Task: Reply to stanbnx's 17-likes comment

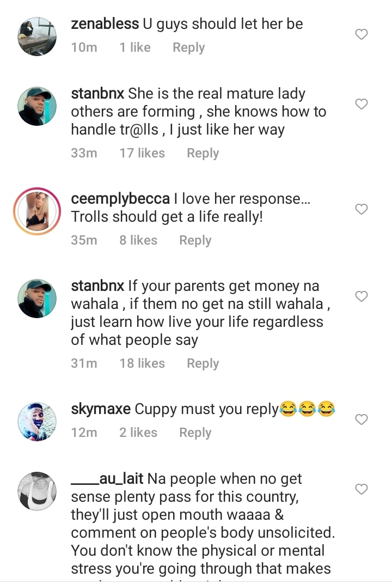Action: [x=203, y=153]
